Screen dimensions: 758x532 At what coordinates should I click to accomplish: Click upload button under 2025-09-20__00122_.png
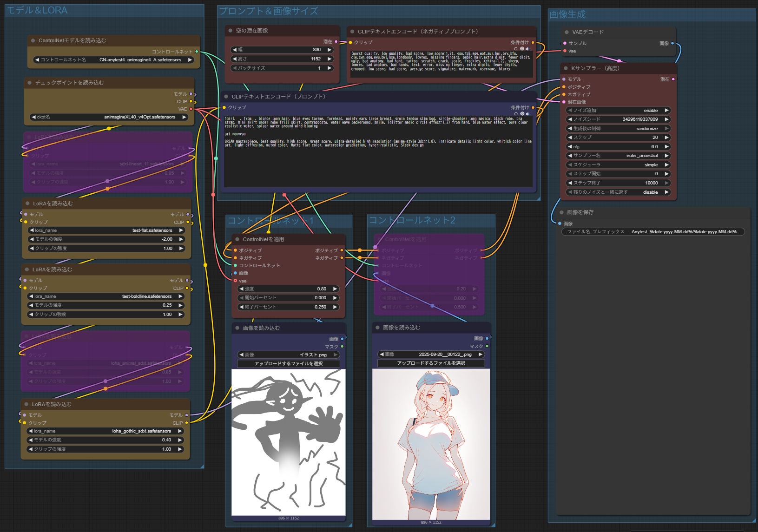[x=431, y=363]
